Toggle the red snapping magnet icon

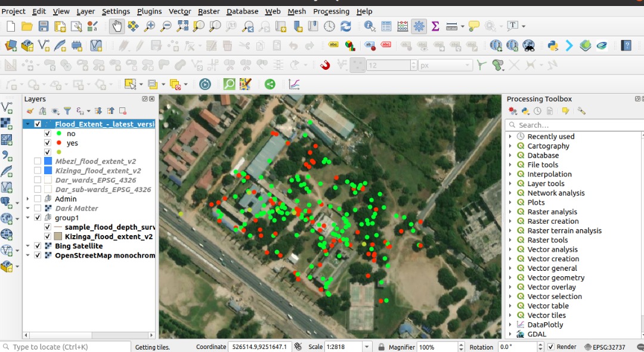pos(325,65)
